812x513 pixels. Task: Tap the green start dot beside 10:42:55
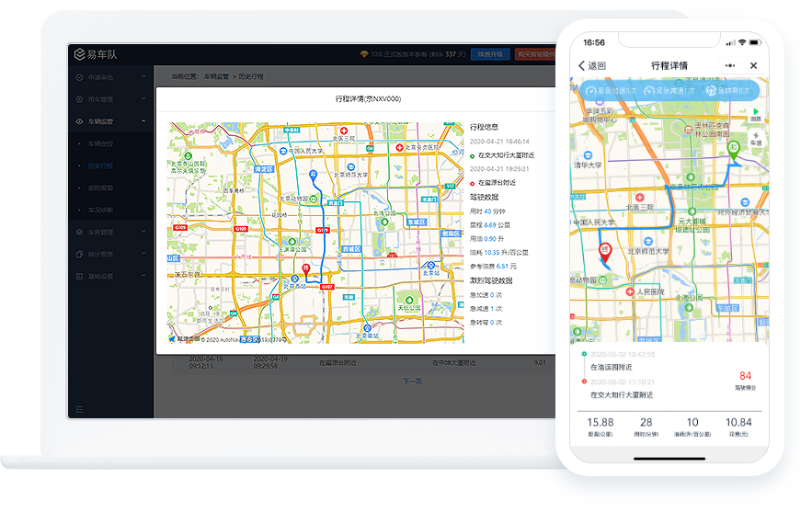[584, 354]
